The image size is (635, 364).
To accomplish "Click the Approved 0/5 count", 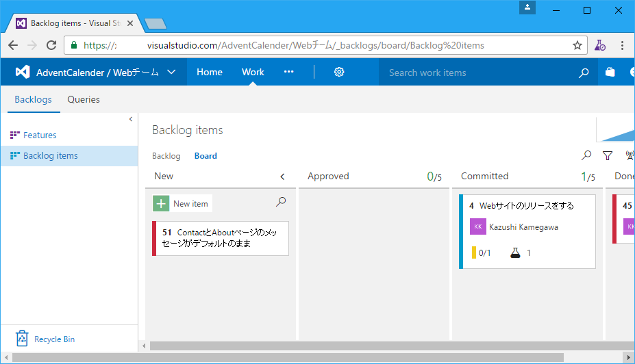I will click(434, 177).
